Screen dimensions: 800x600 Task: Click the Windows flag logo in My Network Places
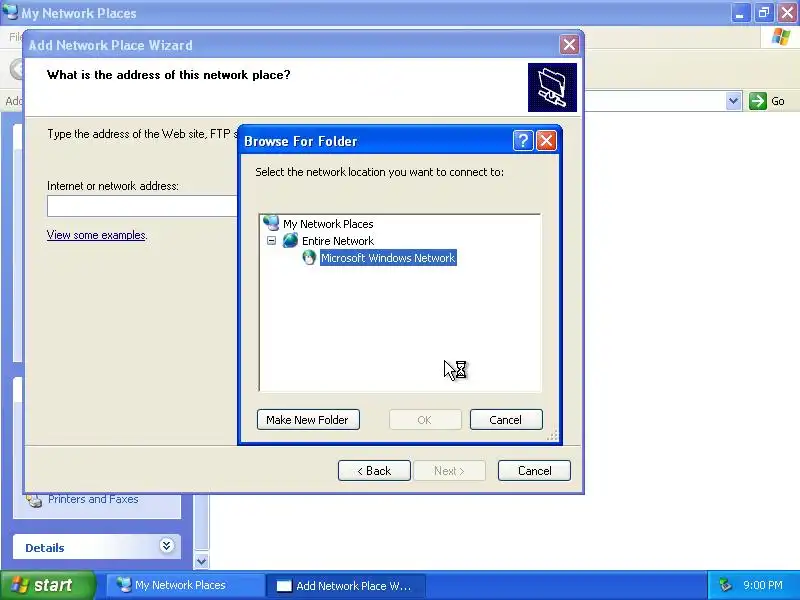point(781,37)
